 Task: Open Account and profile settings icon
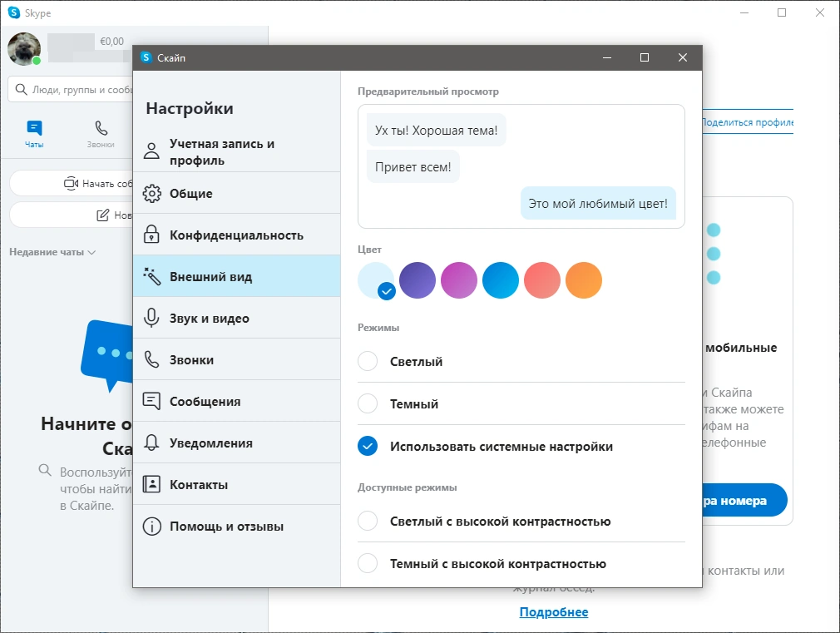click(151, 151)
